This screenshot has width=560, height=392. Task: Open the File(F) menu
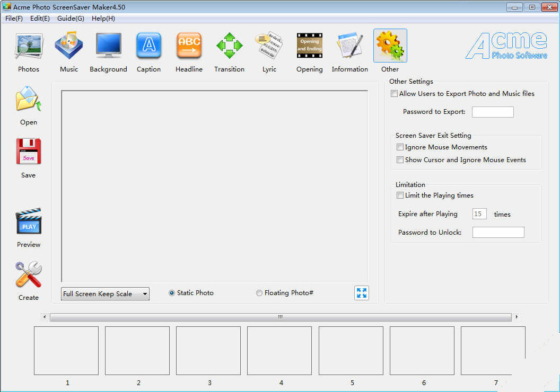[x=14, y=18]
